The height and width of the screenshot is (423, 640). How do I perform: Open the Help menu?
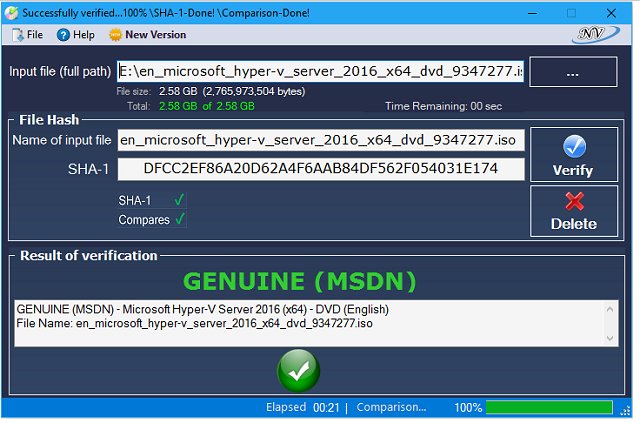coord(76,34)
